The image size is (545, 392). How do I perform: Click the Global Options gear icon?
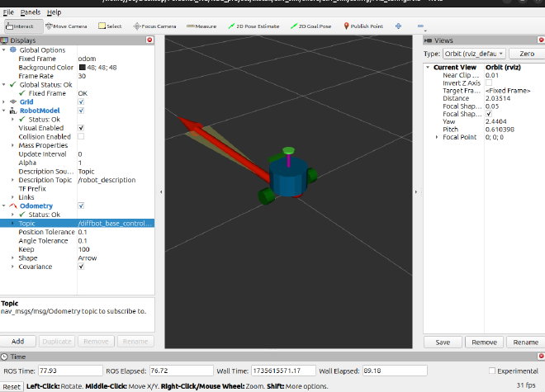click(x=13, y=50)
